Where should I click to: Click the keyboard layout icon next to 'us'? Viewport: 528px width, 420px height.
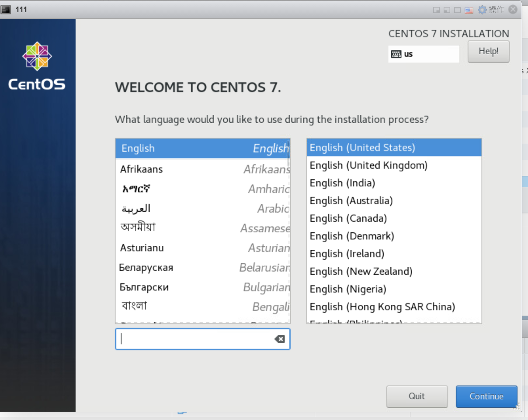tap(396, 54)
